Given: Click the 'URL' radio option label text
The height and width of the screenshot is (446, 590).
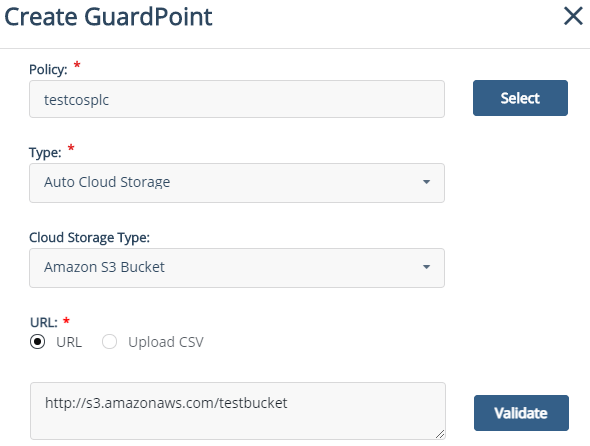Looking at the screenshot, I should tap(69, 342).
